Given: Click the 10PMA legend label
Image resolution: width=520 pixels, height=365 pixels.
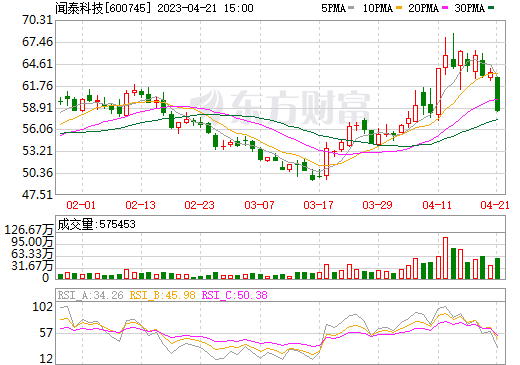Looking at the screenshot, I should point(378,8).
